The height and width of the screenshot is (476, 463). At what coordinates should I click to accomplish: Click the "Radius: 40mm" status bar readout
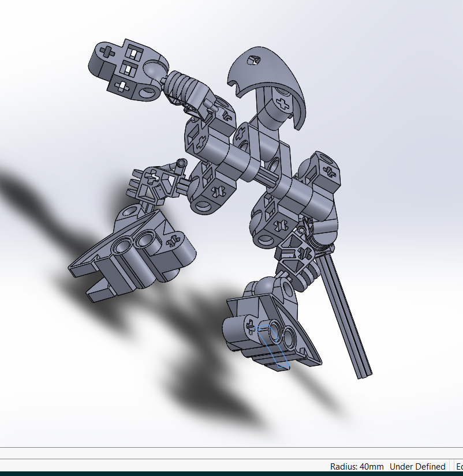point(357,466)
